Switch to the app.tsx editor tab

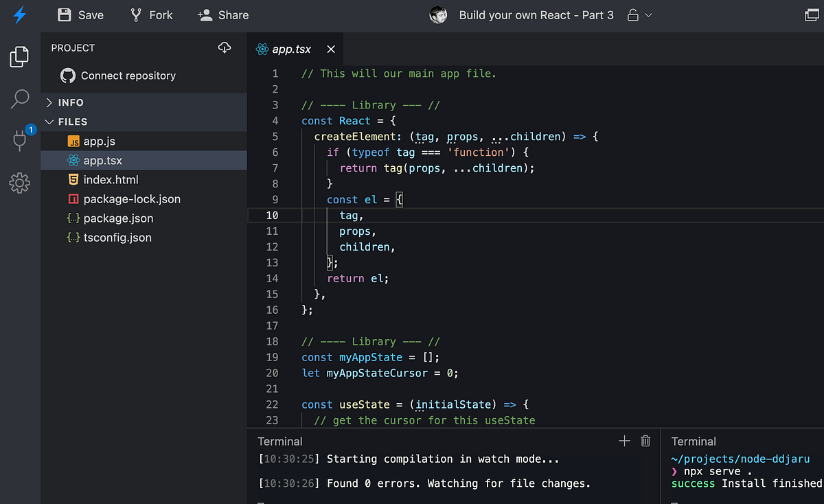pyautogui.click(x=284, y=49)
